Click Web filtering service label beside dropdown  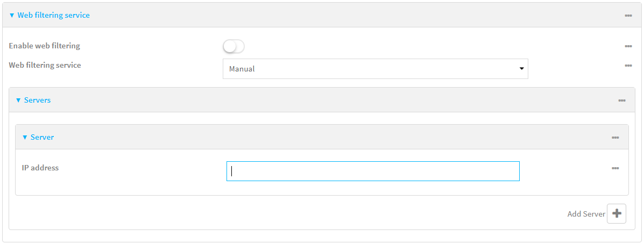pos(45,65)
